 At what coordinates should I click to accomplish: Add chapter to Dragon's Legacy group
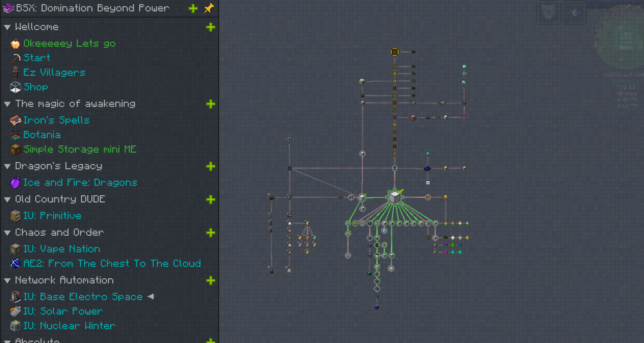coord(211,166)
